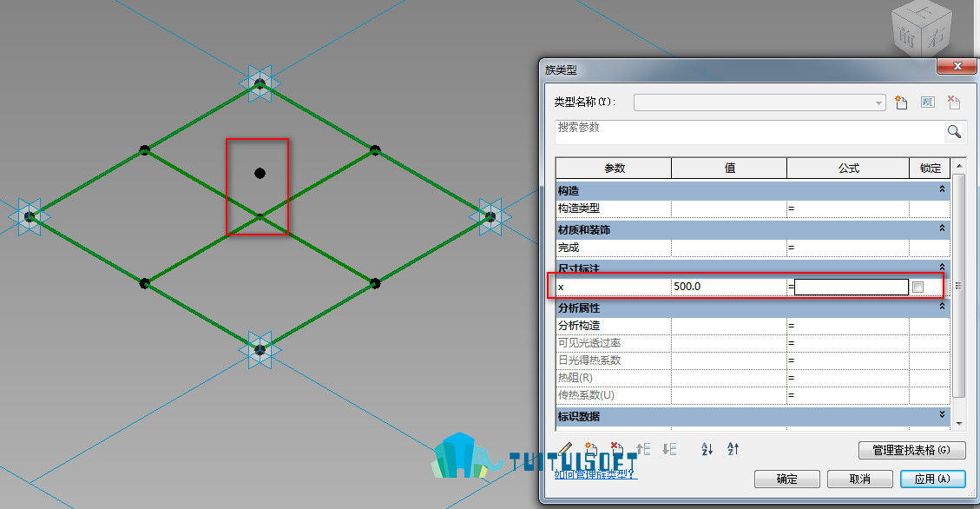The image size is (980, 509).
Task: Click the delete parameter icon
Action: 616,448
